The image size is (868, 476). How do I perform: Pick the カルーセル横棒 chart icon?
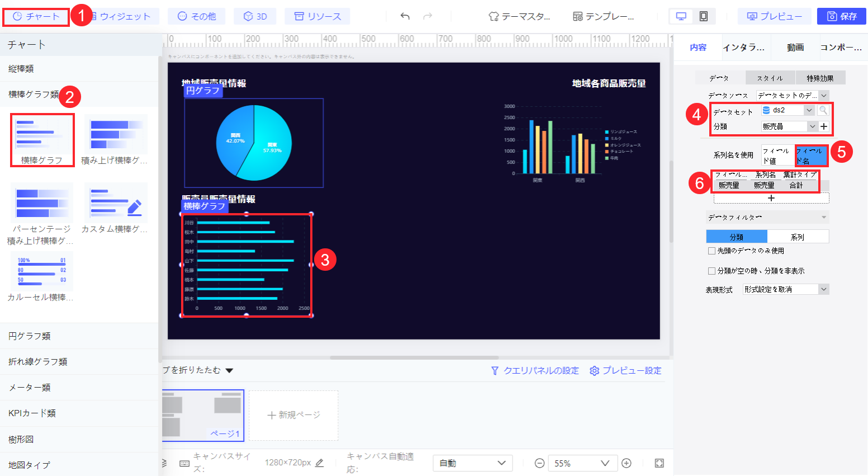click(42, 271)
